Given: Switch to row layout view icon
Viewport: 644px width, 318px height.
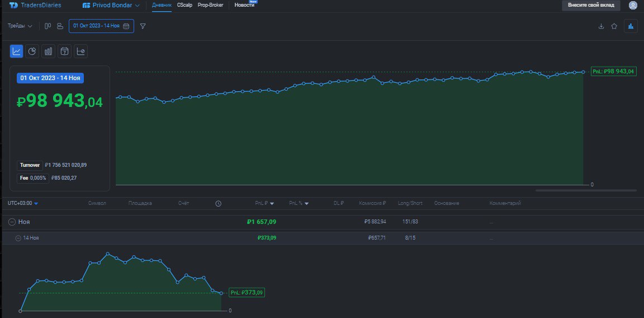Looking at the screenshot, I should click(x=60, y=26).
